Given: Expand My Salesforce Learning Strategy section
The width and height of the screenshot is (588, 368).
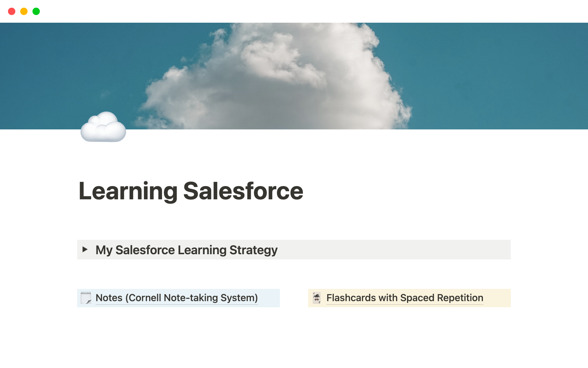Looking at the screenshot, I should 86,250.
